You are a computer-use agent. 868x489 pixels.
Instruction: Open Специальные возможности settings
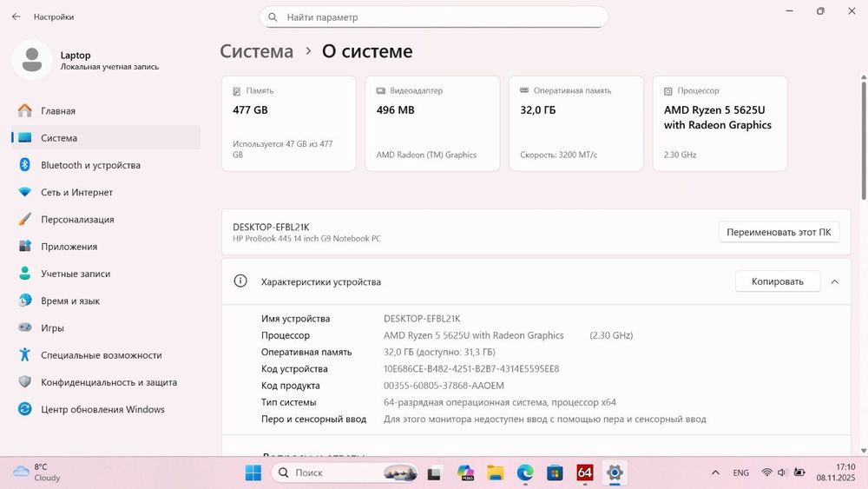[106, 354]
